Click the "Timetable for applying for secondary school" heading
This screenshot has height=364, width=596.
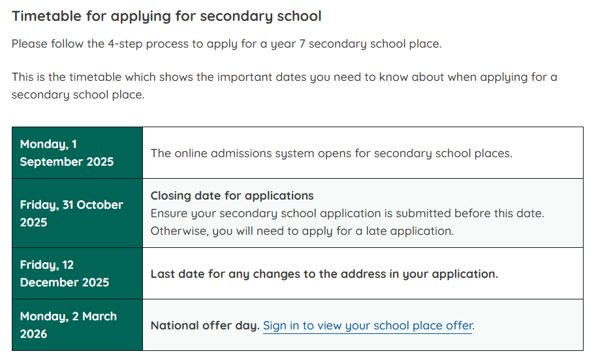[166, 16]
